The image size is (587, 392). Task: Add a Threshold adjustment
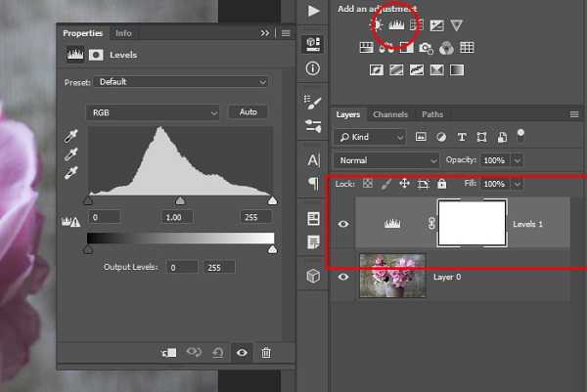417,70
